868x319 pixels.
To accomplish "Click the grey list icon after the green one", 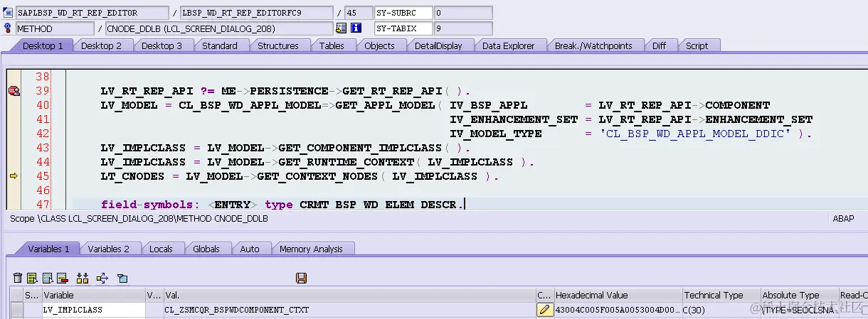I will (x=47, y=278).
